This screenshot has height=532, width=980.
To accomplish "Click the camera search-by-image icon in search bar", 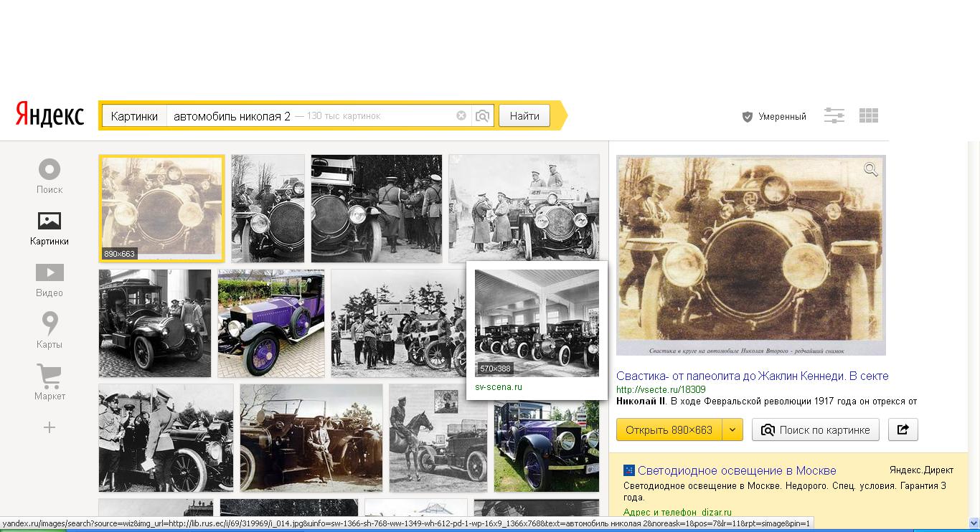I will [483, 115].
